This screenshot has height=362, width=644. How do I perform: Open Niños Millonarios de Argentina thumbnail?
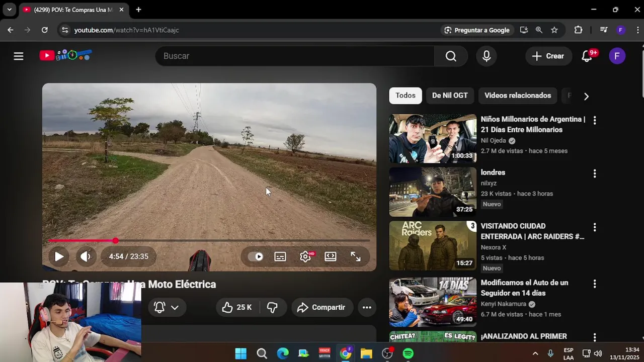click(x=433, y=139)
